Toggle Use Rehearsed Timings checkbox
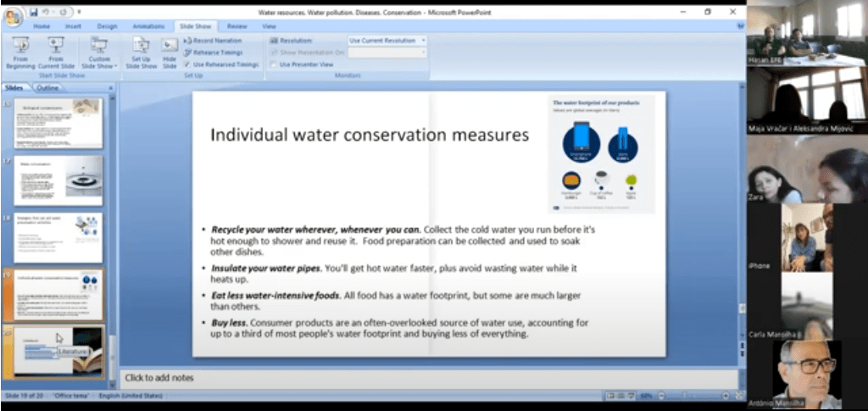Viewport: 868px width, 411px height. point(187,64)
